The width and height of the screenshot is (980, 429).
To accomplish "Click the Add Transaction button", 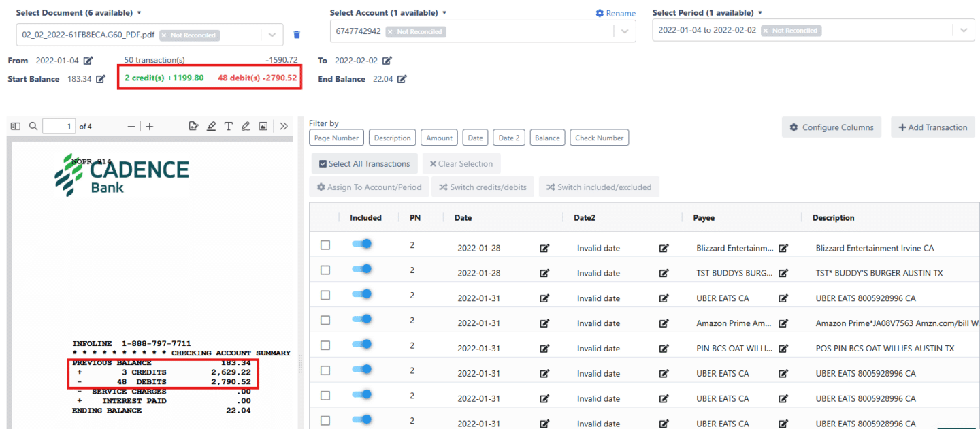I will [x=932, y=127].
